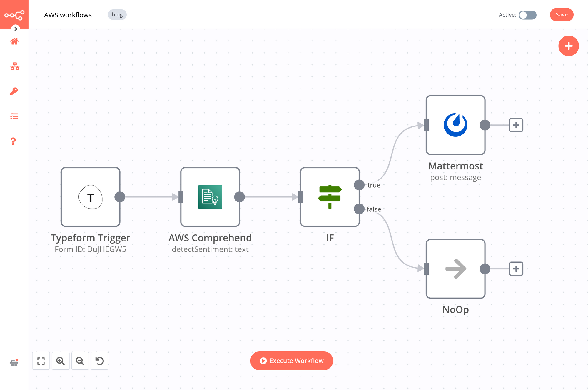Viewport: 588px width, 390px height.
Task: Click the AWS workflows title text
Action: 67,14
